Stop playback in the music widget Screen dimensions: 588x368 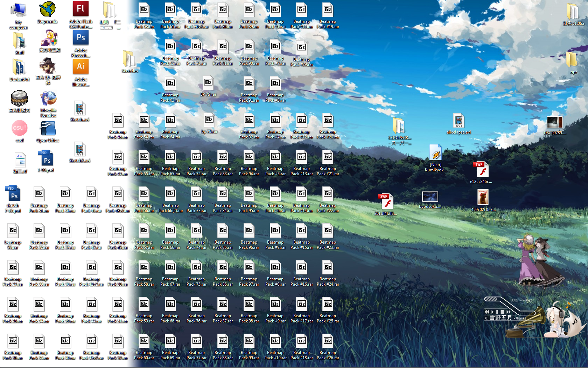(x=502, y=312)
